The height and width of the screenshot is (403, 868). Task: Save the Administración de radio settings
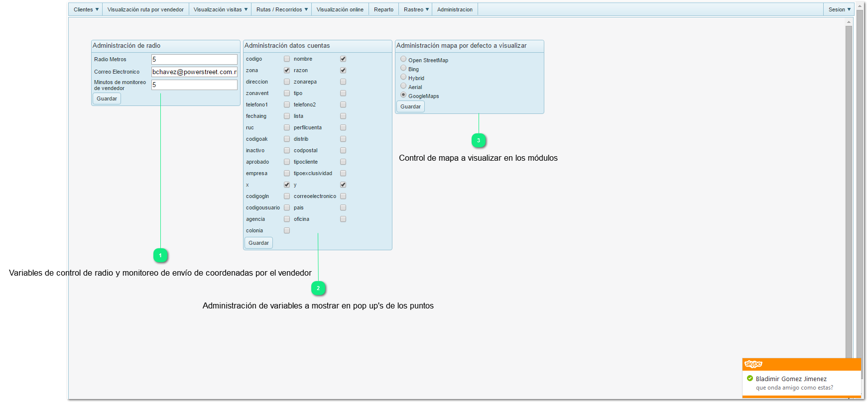coord(107,99)
